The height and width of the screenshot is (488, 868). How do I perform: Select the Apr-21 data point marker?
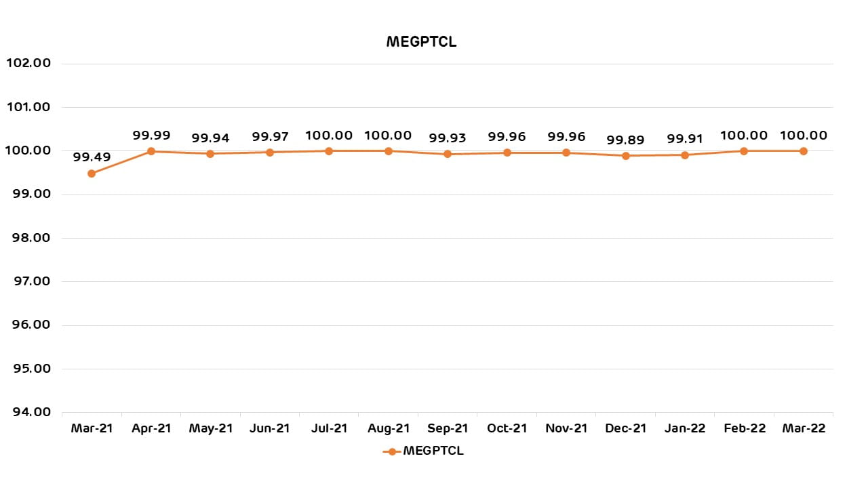(x=151, y=151)
